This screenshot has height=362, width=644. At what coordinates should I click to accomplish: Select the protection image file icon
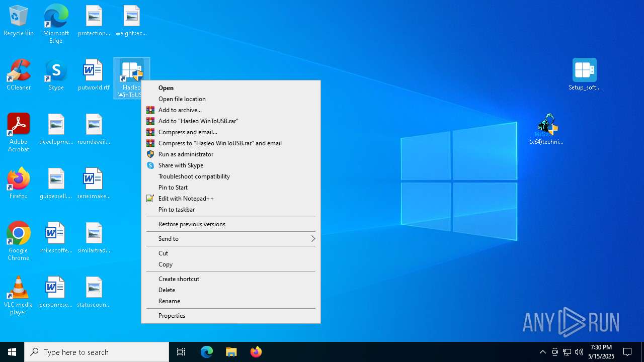(94, 21)
